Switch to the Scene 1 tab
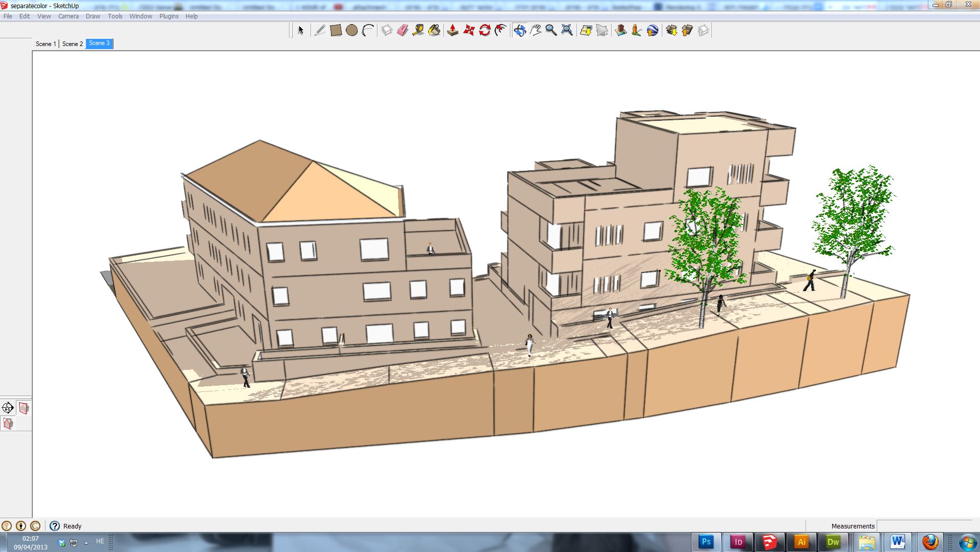 [x=46, y=44]
